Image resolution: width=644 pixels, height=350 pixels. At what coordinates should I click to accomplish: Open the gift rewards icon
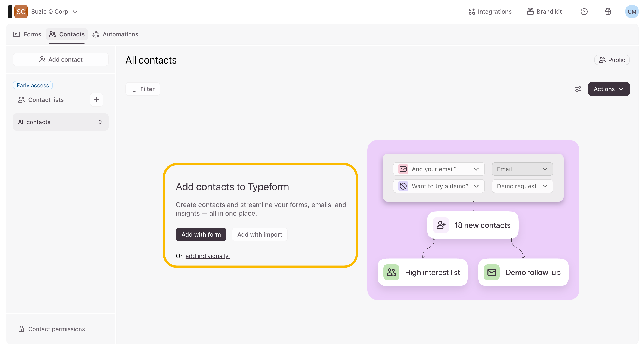click(x=608, y=12)
